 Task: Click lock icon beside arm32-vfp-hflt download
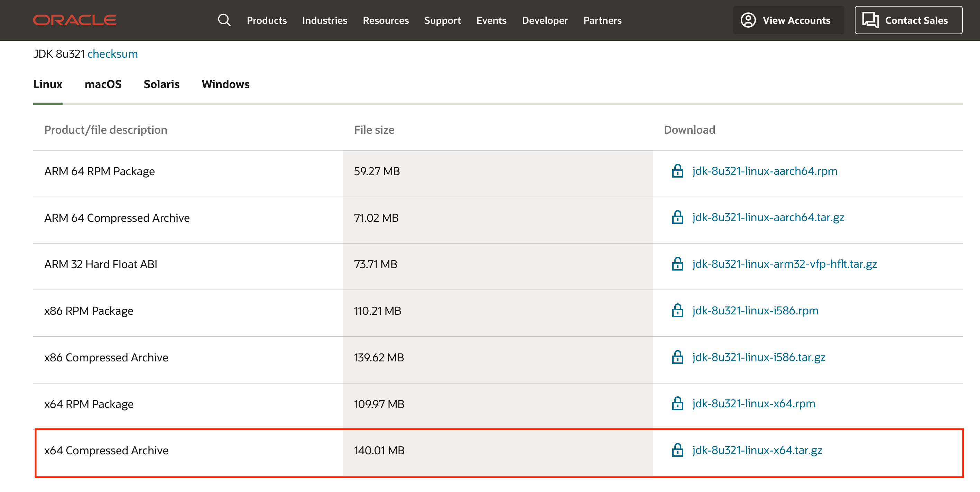tap(677, 264)
